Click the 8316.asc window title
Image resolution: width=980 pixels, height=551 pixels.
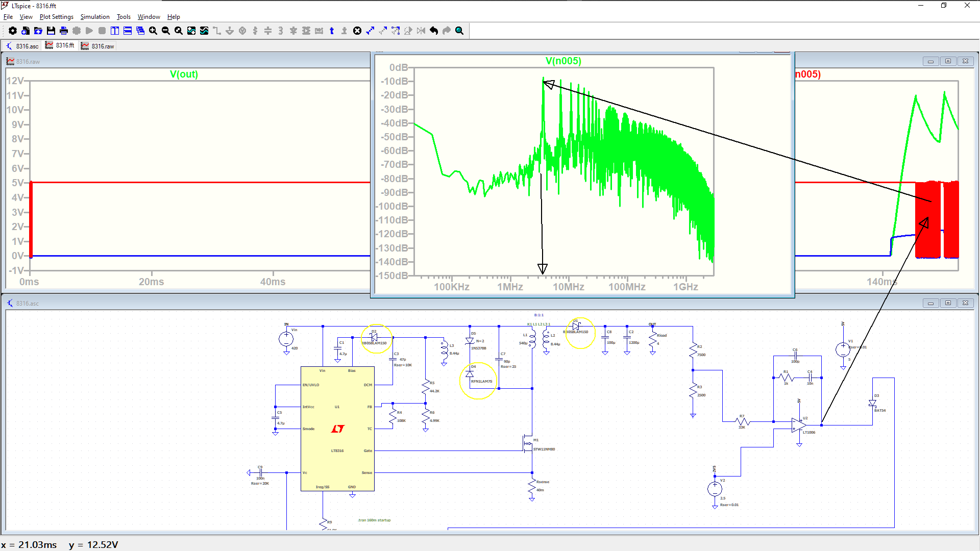(27, 303)
